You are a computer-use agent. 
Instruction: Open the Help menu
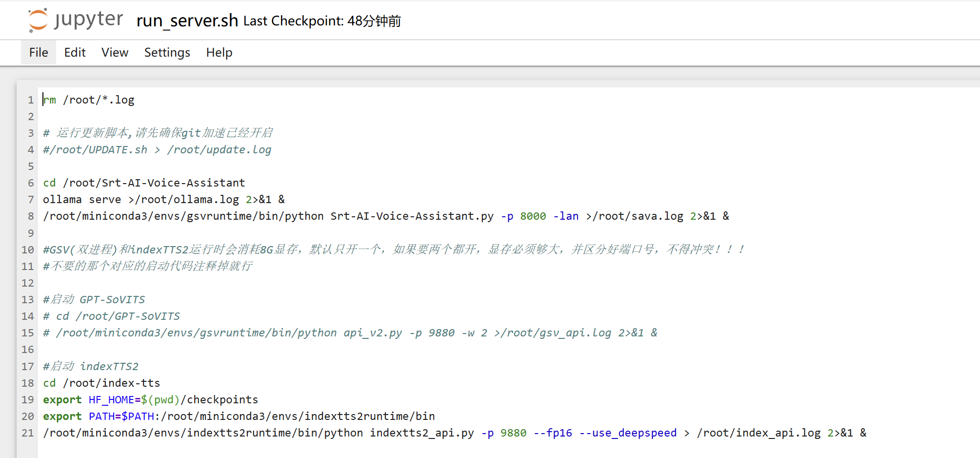[219, 52]
